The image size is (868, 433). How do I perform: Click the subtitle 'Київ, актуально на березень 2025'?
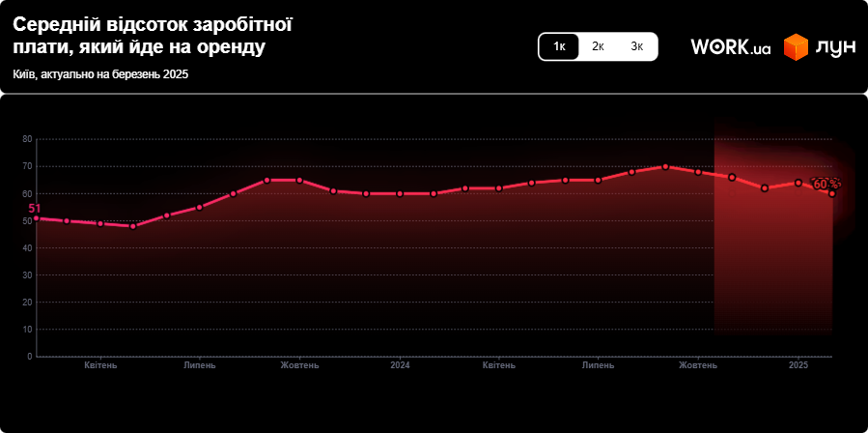[100, 74]
